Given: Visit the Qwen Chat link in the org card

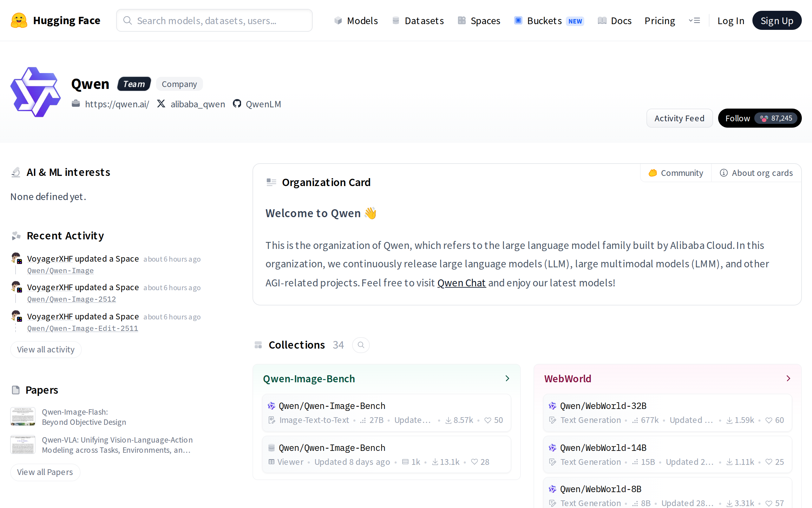Looking at the screenshot, I should coord(462,283).
